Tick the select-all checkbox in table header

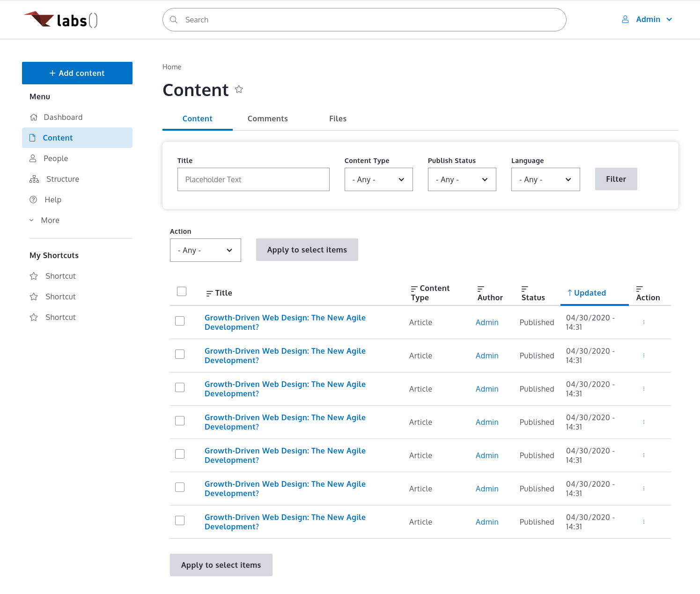(182, 291)
